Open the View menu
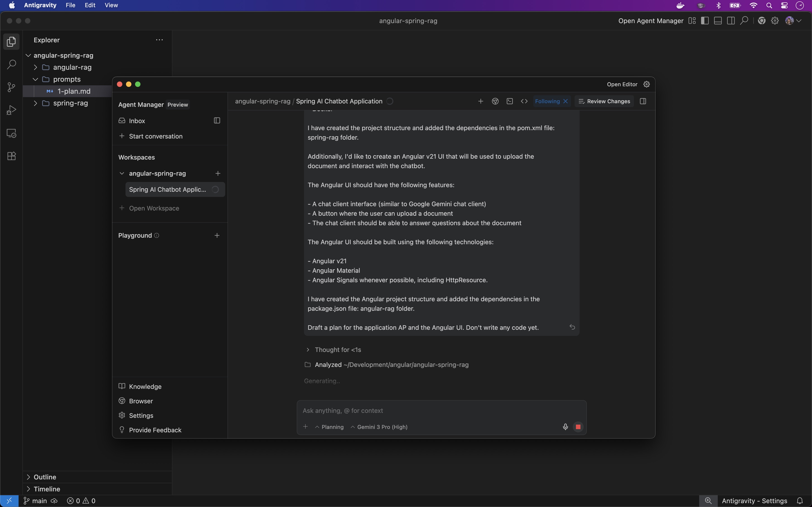Image resolution: width=812 pixels, height=507 pixels. pos(111,5)
